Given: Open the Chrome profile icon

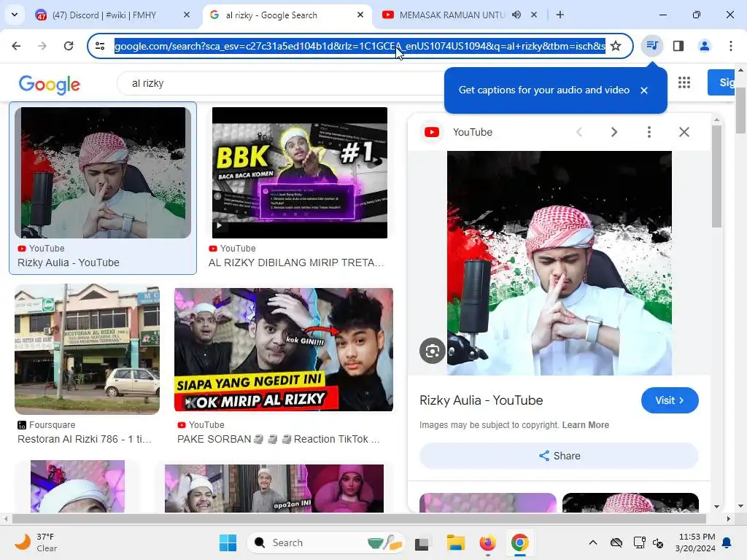Looking at the screenshot, I should click(x=705, y=46).
